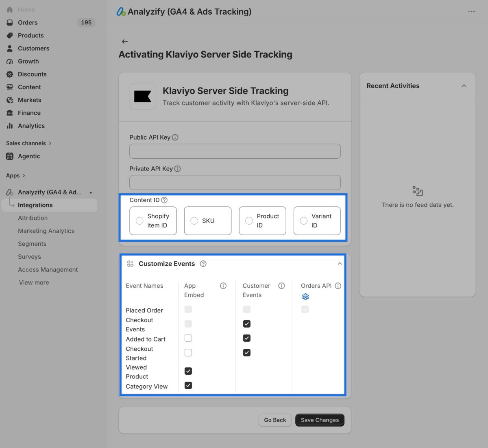Click the Placed Order Orders API checkbox
Screen dimensions: 488x448
click(305, 309)
